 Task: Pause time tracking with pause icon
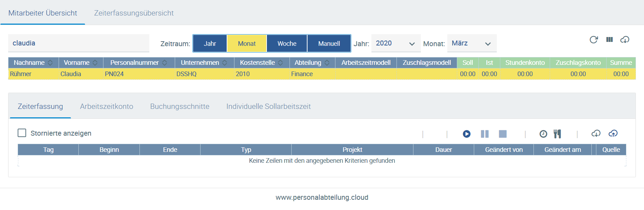485,134
